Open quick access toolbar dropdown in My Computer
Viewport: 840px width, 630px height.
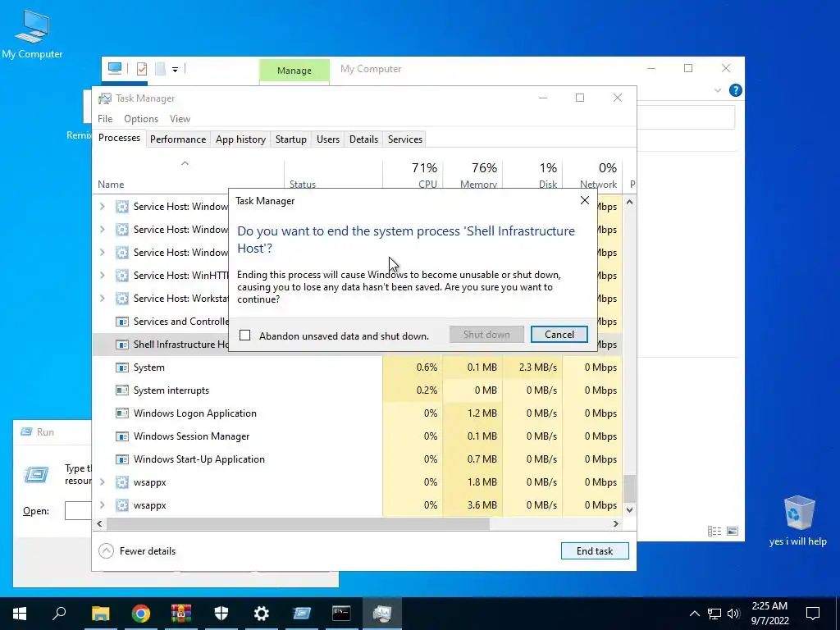[x=175, y=69]
